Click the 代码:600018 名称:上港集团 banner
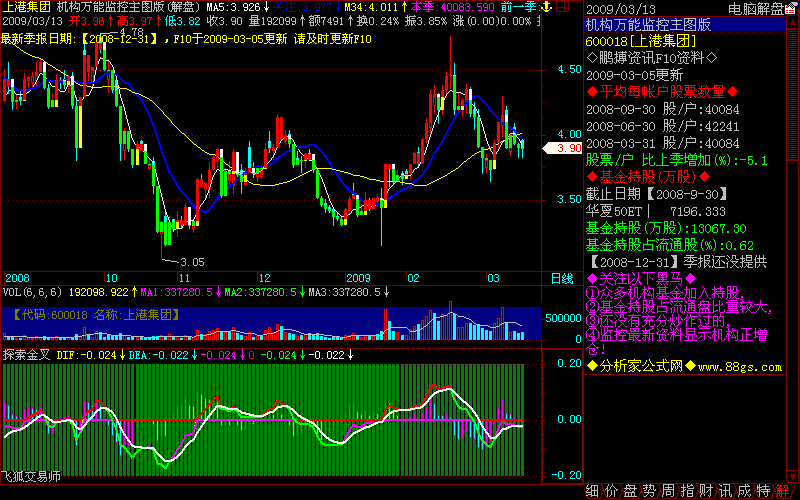 click(x=96, y=315)
